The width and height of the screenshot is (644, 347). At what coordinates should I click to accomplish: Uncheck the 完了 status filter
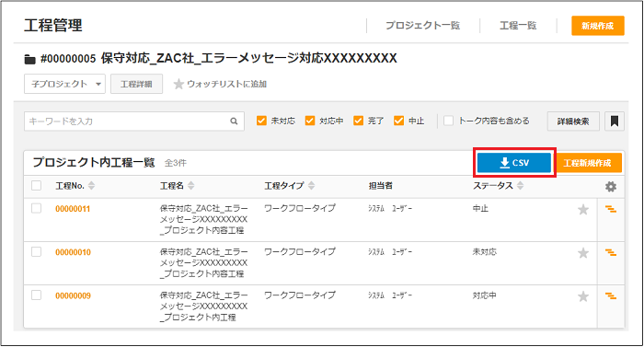click(359, 121)
